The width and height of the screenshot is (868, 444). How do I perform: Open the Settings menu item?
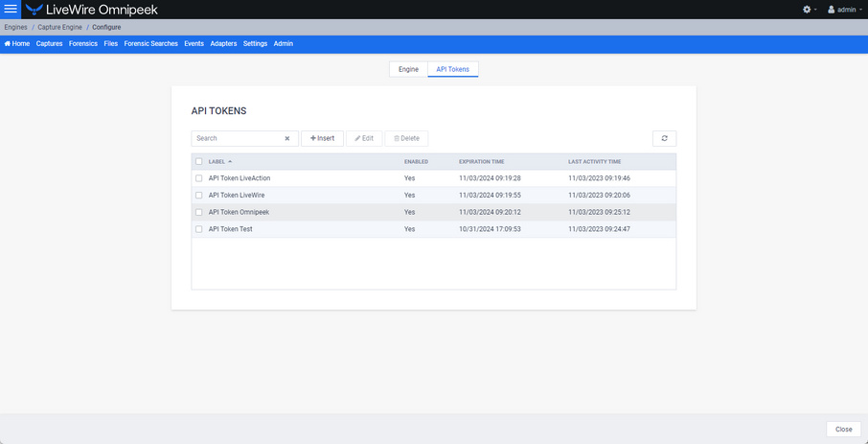(255, 44)
